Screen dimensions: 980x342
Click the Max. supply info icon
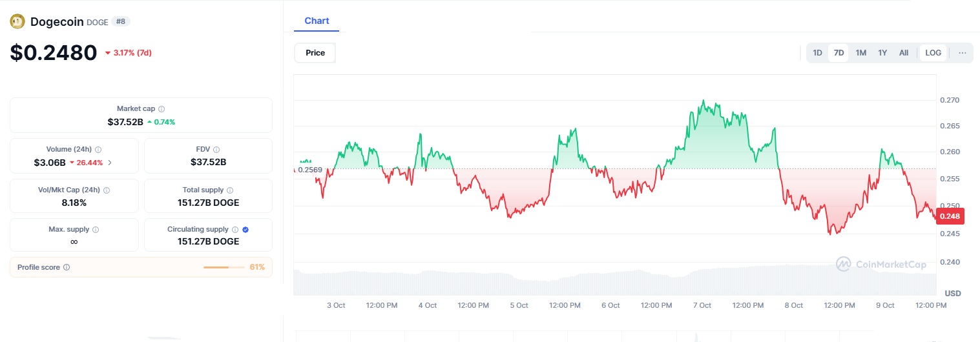click(96, 230)
